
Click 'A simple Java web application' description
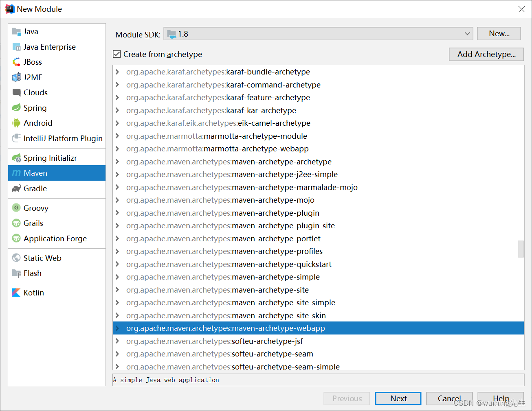tap(166, 380)
